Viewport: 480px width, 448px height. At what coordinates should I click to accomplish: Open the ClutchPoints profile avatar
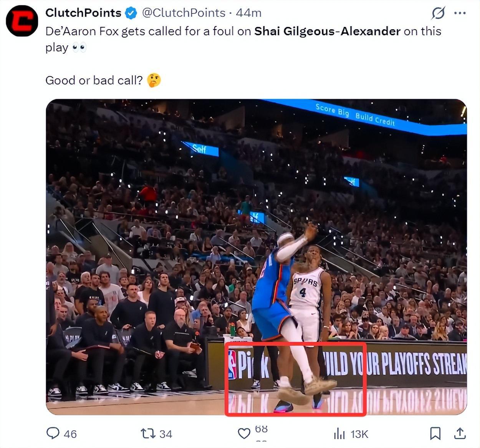[22, 21]
